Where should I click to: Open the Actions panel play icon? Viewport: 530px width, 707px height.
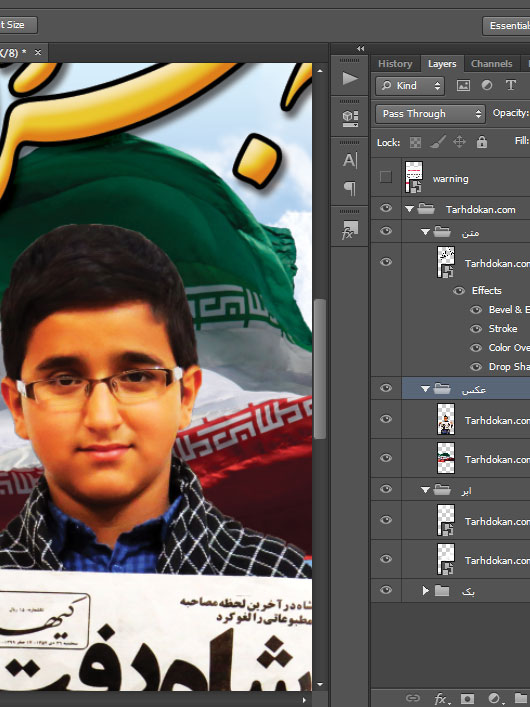coord(350,79)
